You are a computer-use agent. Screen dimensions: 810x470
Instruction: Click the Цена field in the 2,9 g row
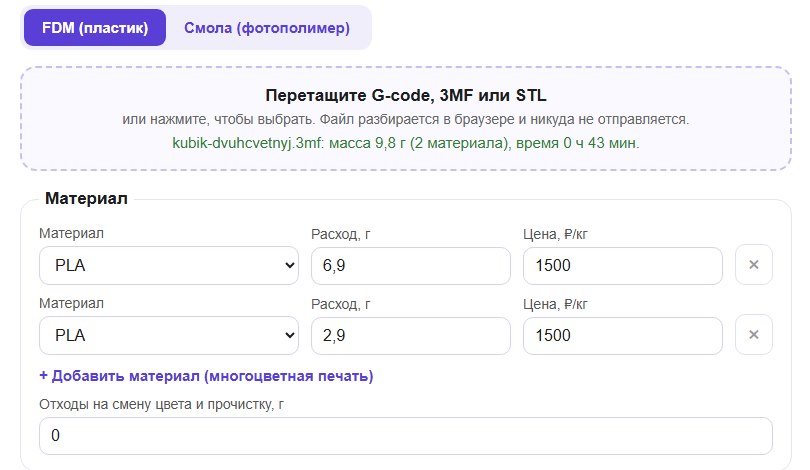click(622, 336)
